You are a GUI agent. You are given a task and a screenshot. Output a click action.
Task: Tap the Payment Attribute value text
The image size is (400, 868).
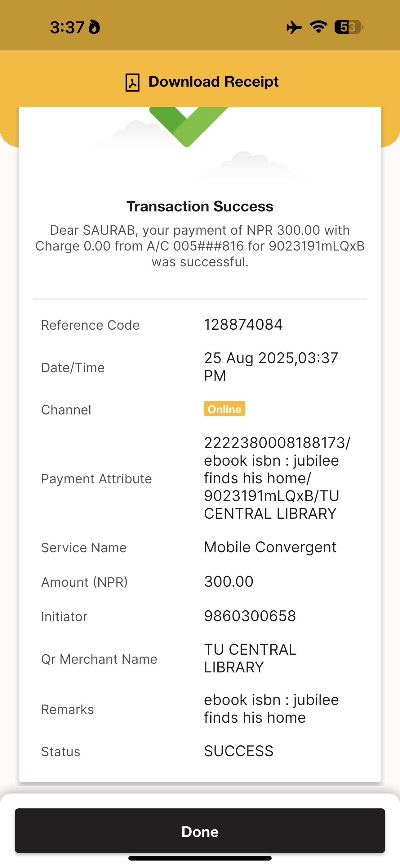277,478
